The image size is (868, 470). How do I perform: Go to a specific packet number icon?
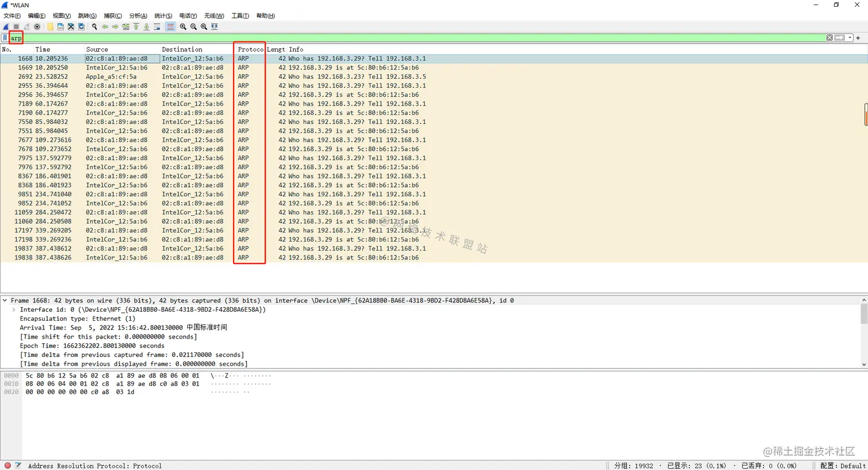(x=126, y=26)
